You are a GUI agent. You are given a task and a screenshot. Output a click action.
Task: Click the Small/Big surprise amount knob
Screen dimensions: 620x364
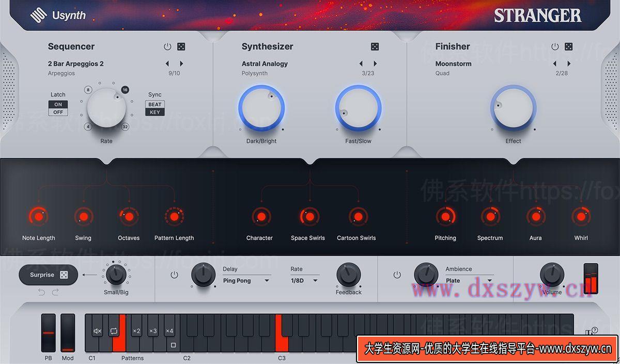[116, 274]
